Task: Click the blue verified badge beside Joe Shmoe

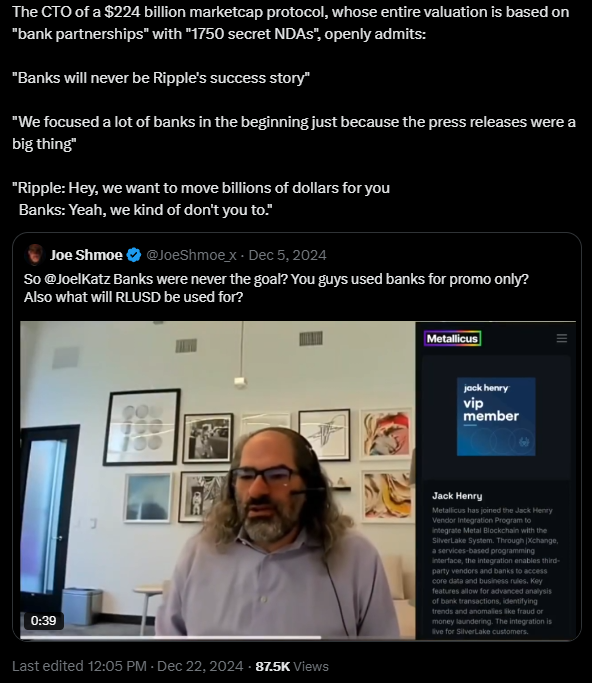Action: pyautogui.click(x=134, y=255)
